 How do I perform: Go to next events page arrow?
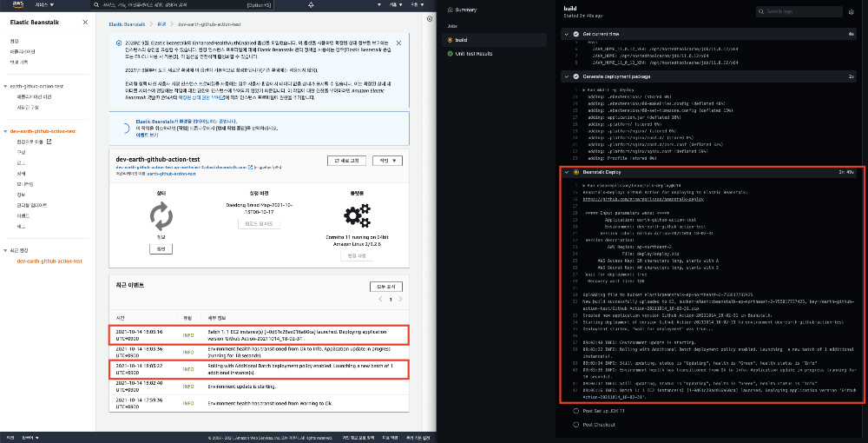click(x=401, y=299)
